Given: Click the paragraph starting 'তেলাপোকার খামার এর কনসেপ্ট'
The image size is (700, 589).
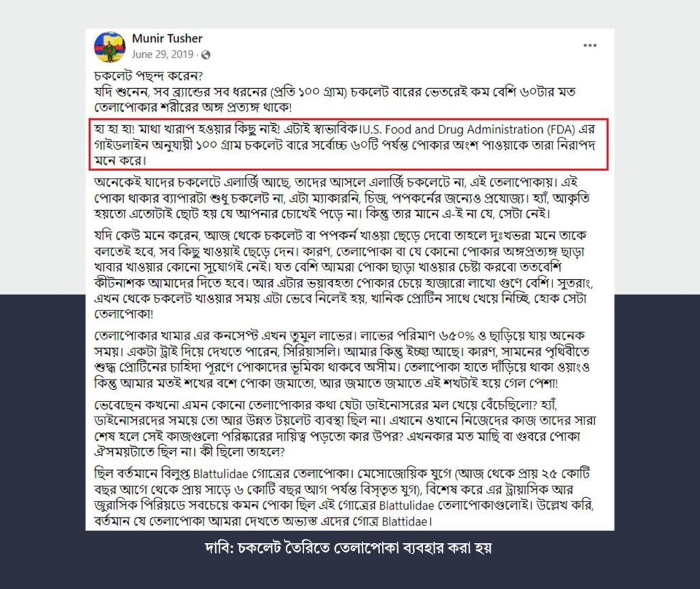Looking at the screenshot, I should click(x=342, y=359).
